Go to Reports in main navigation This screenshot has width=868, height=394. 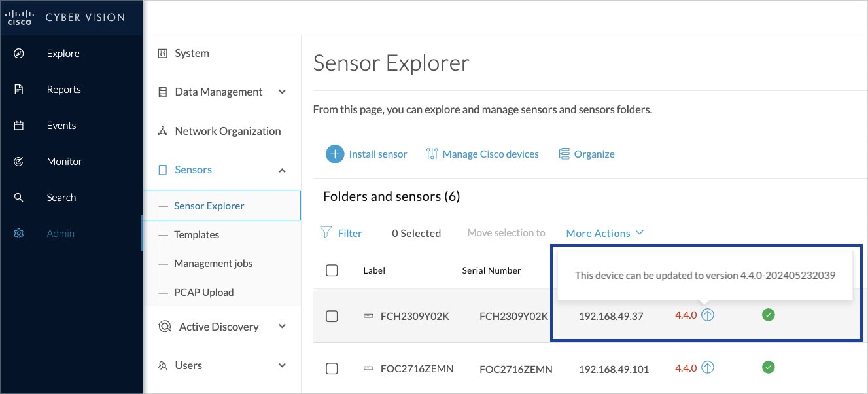tap(64, 90)
